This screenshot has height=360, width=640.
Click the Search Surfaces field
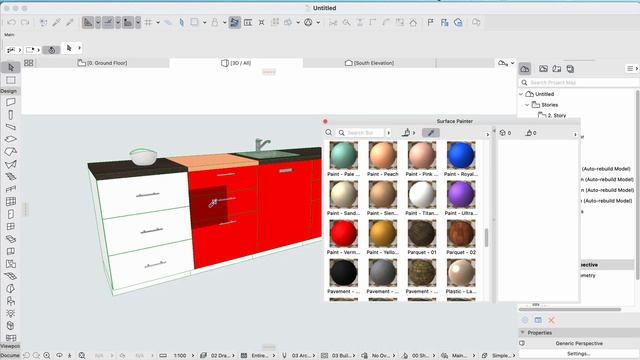[x=361, y=133]
